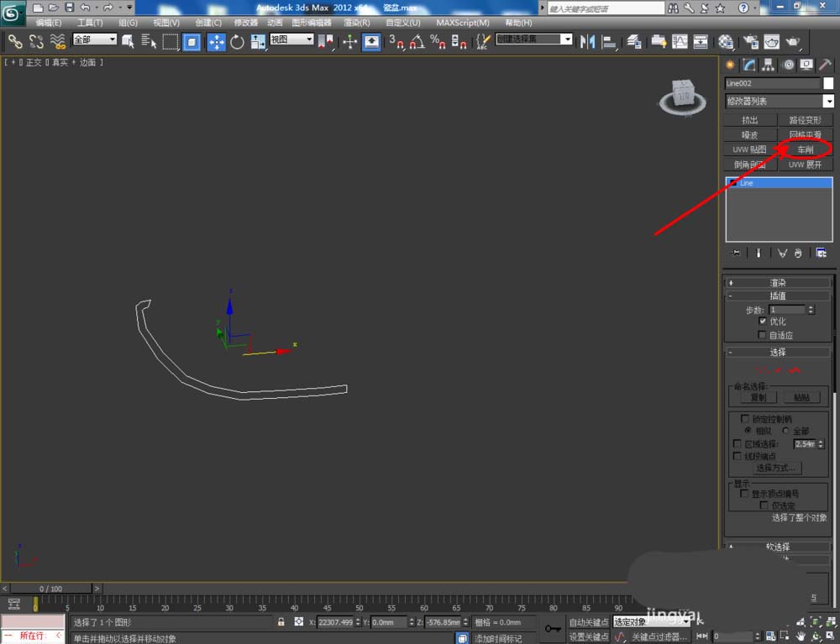Open the 选定对象 key filter dropdown
Screen dimensions: 840x644
652,622
